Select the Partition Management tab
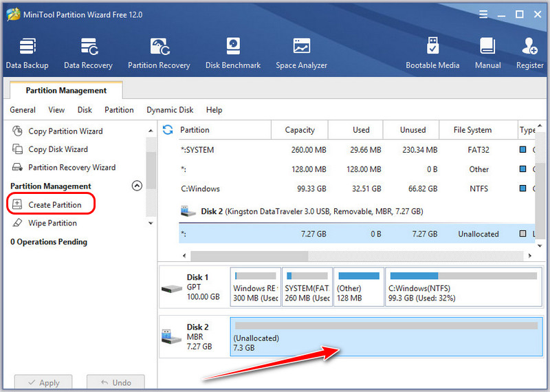The image size is (550, 392). 66,91
